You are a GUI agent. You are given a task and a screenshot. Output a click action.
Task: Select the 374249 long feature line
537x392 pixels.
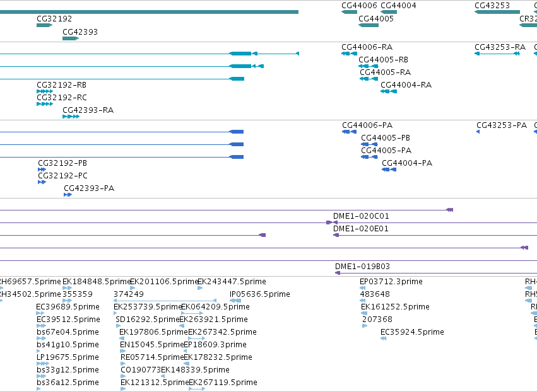point(165,301)
